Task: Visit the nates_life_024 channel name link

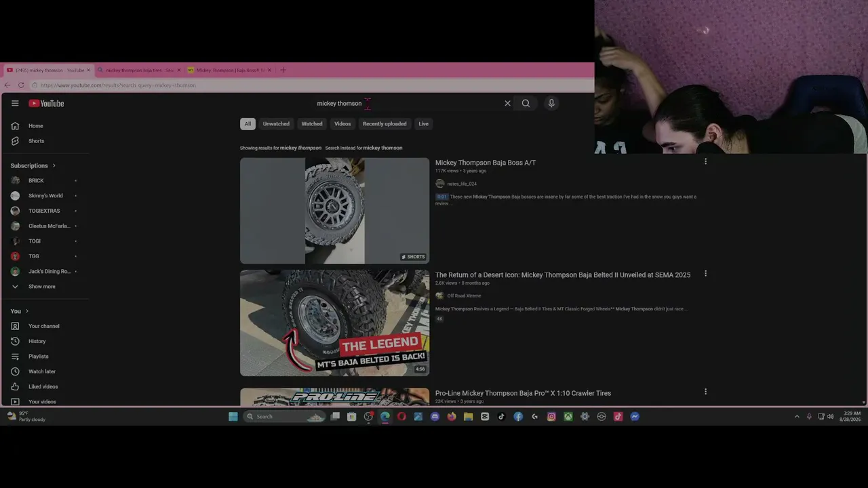Action: pyautogui.click(x=462, y=184)
